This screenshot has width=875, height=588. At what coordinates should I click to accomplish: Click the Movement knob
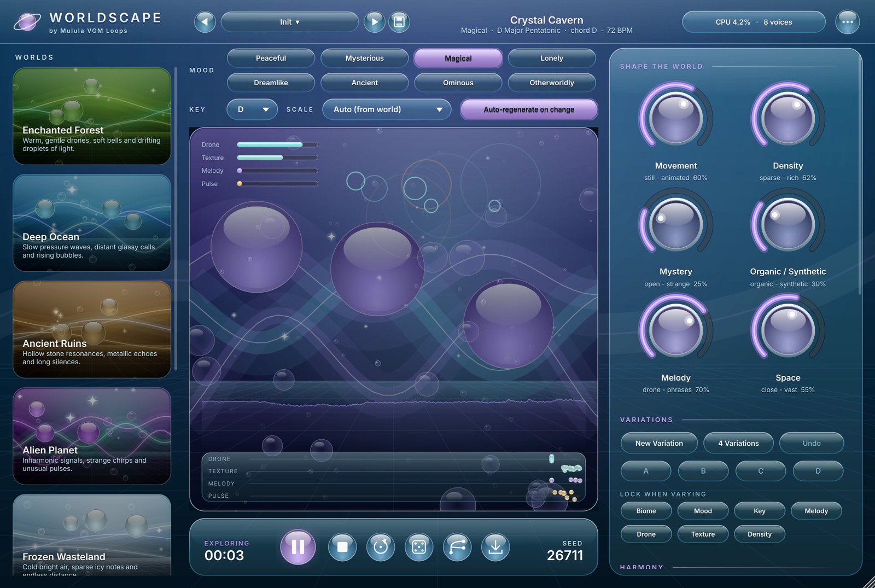(676, 118)
